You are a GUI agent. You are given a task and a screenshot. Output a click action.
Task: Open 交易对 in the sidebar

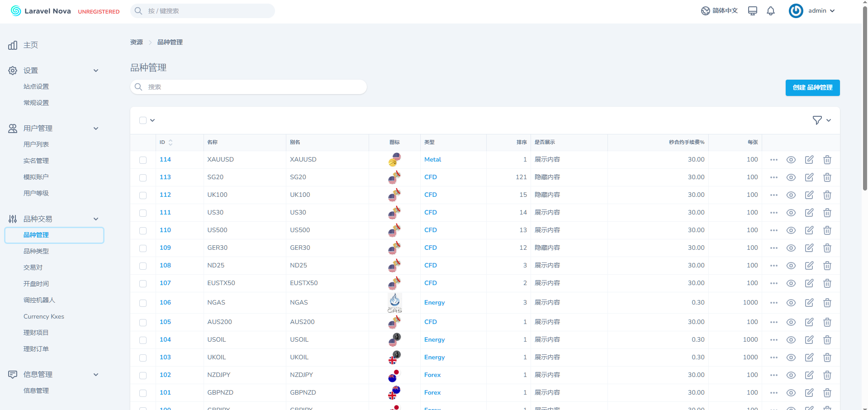point(33,268)
